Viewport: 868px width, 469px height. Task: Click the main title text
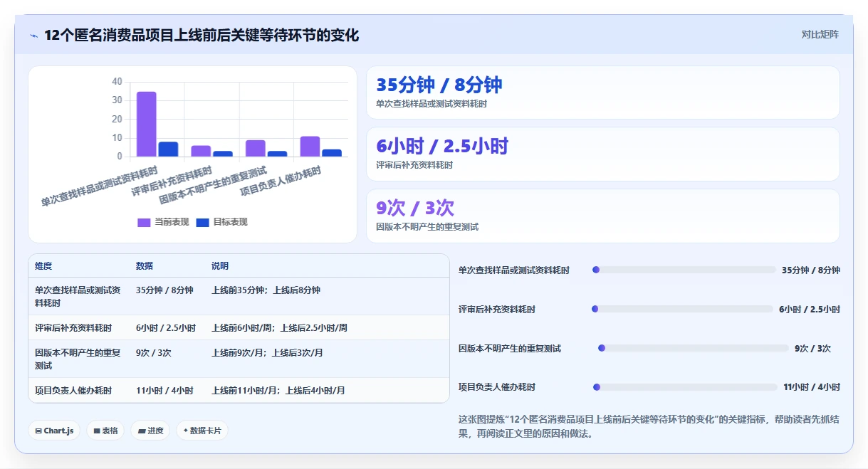click(x=202, y=35)
